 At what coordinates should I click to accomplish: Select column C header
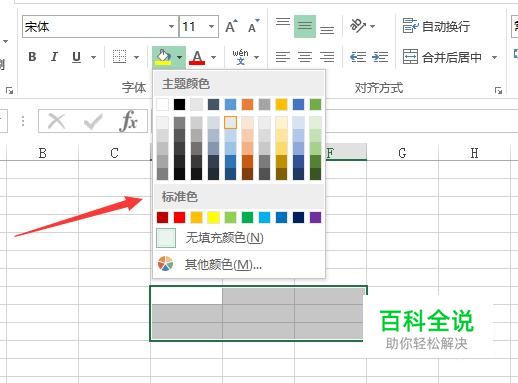pos(114,153)
